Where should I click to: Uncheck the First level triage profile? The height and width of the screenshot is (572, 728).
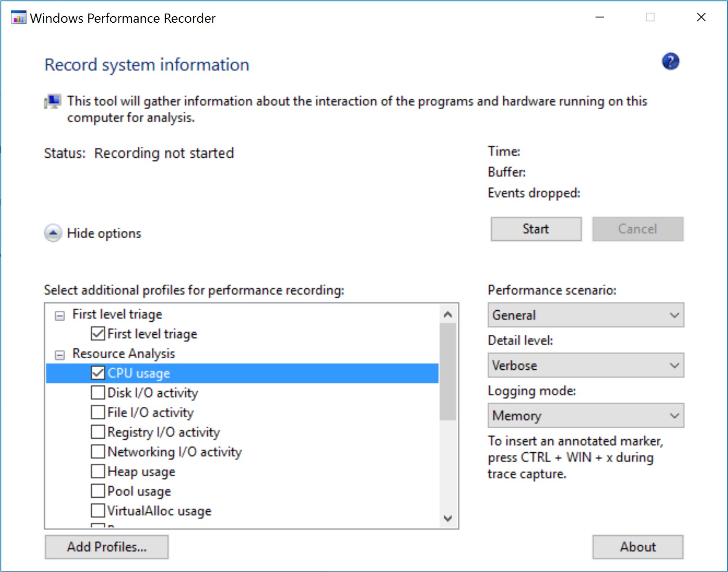coord(98,333)
